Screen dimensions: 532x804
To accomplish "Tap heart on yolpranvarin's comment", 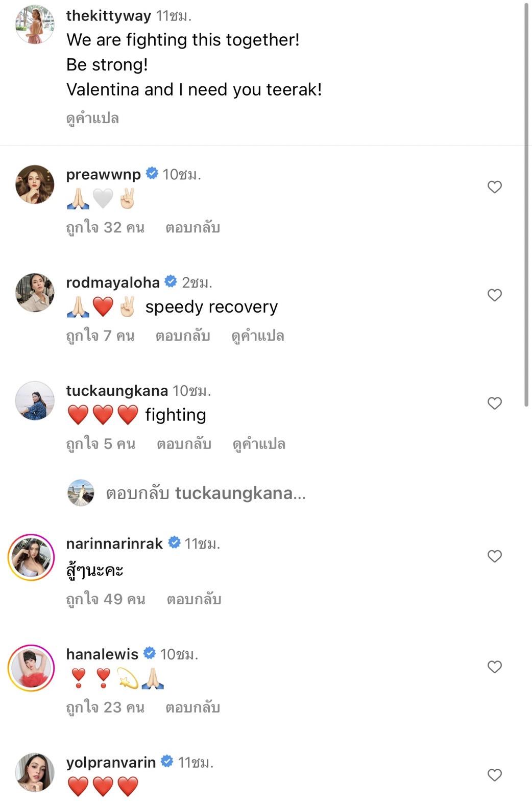I will click(494, 775).
